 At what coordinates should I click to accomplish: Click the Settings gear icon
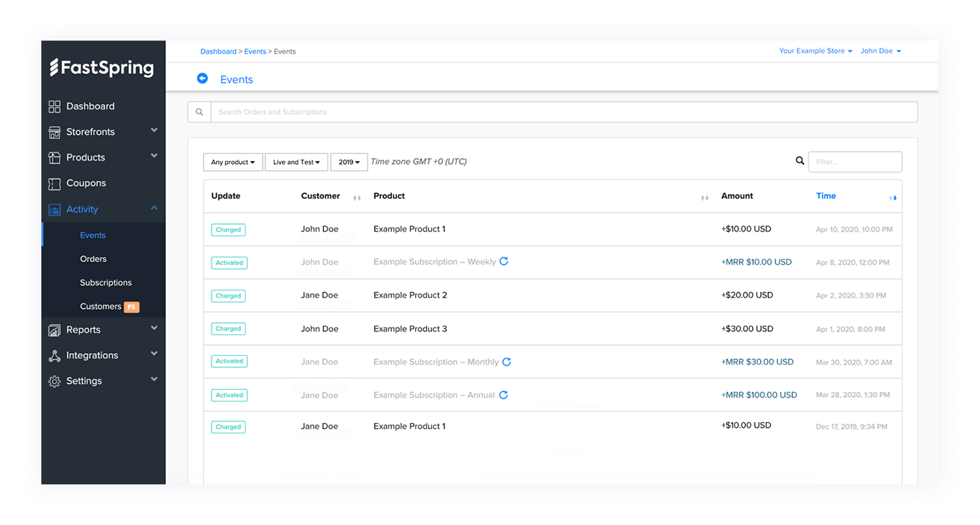55,381
